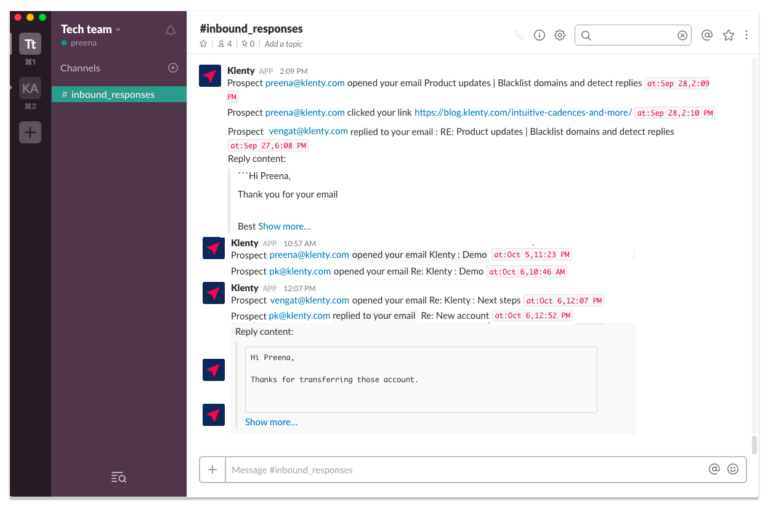Viewport: 768px width, 509px height.
Task: Switch to the KA workspace tile
Action: [x=30, y=88]
